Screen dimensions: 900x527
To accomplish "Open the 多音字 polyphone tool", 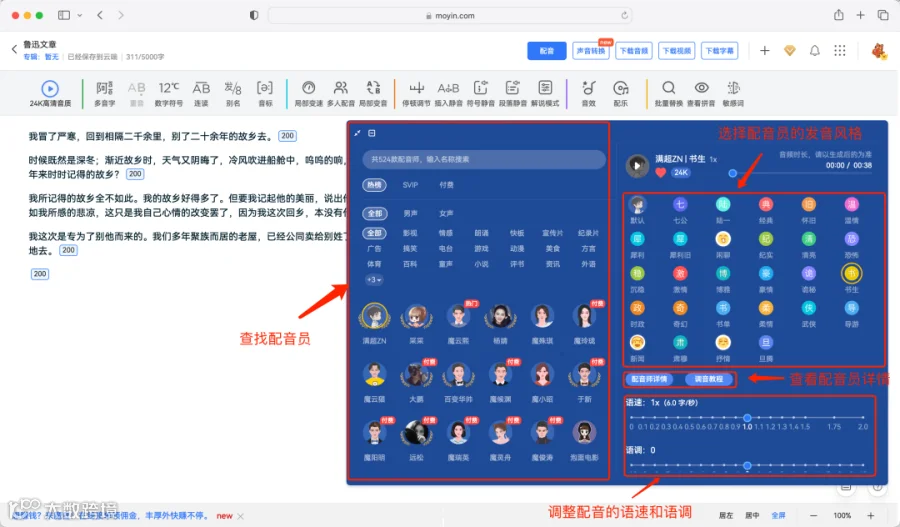I will [x=104, y=93].
